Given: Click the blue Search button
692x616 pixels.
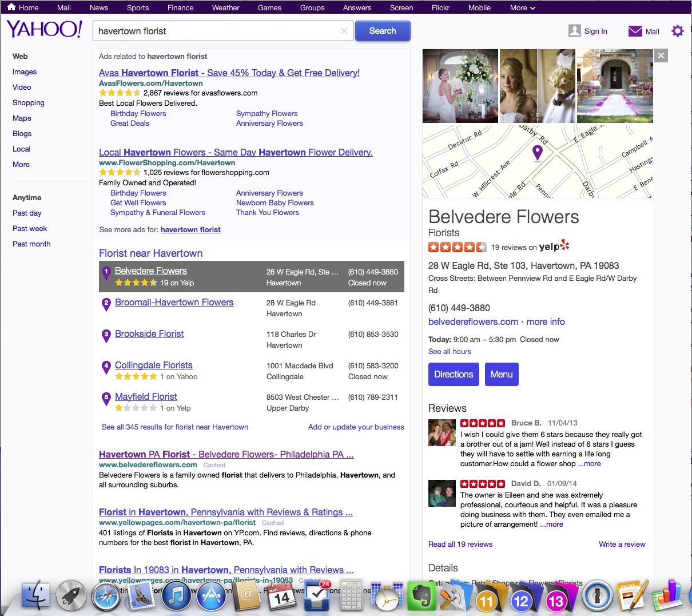Looking at the screenshot, I should tap(383, 31).
